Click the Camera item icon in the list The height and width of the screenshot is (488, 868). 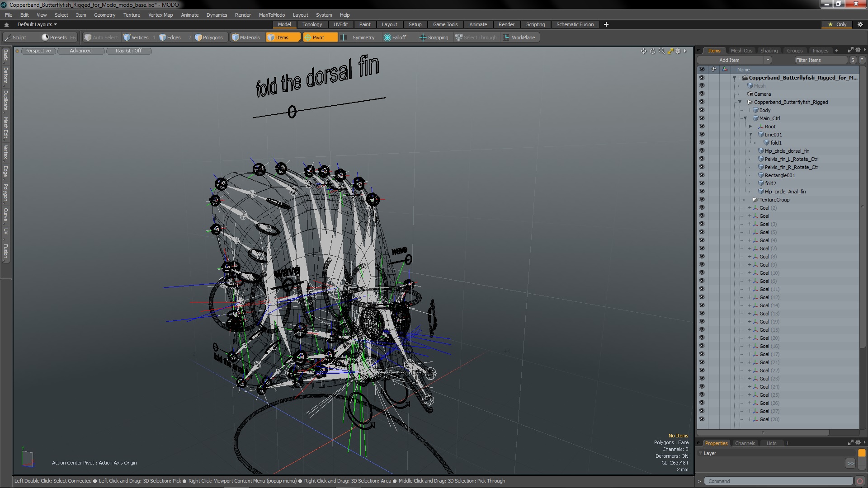coord(750,94)
